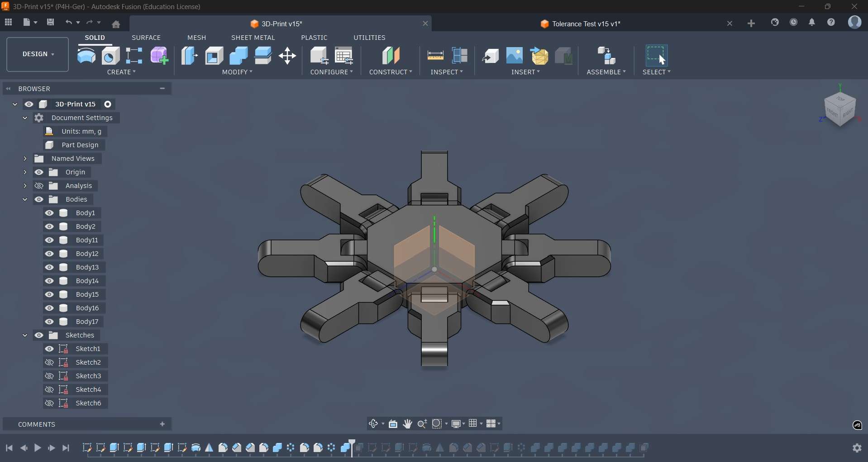Click the Insert Derive tool
This screenshot has height=462, width=868.
click(491, 56)
